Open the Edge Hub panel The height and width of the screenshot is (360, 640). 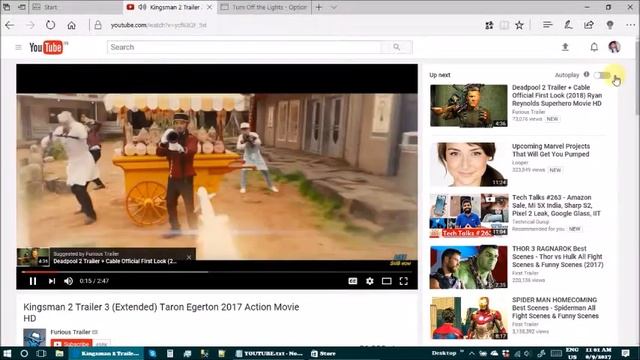coord(548,25)
